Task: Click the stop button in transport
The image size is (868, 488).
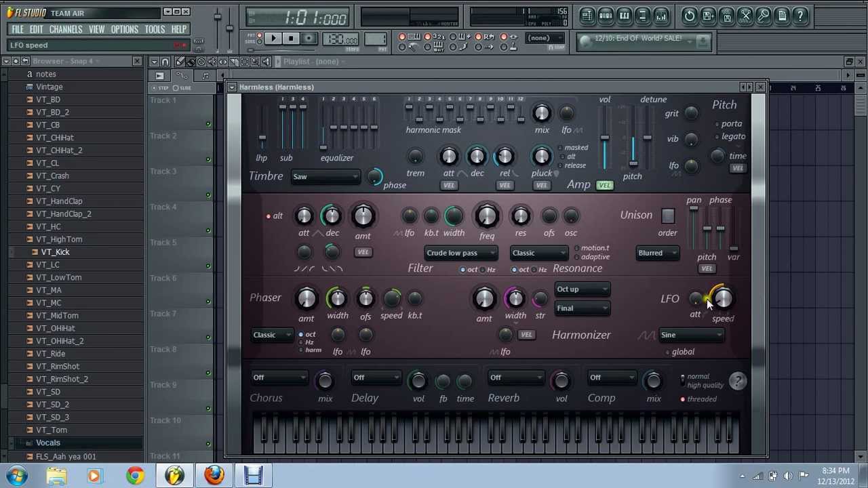Action: point(291,39)
